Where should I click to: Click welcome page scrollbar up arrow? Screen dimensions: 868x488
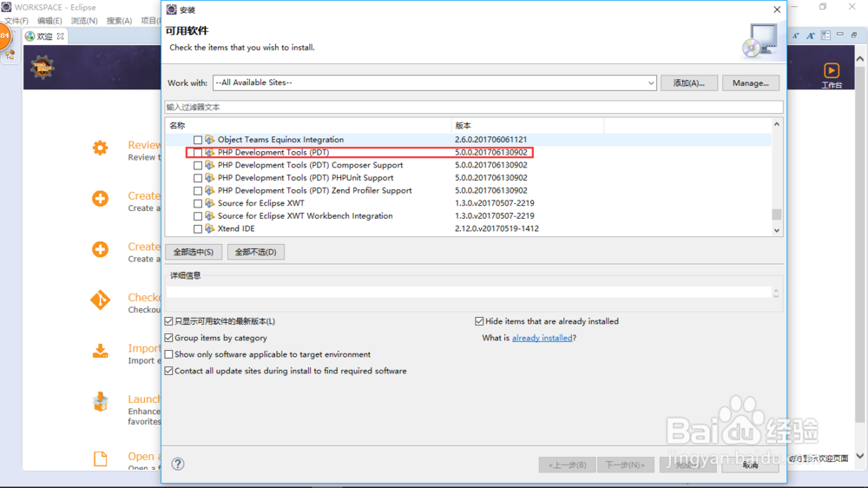[x=859, y=59]
